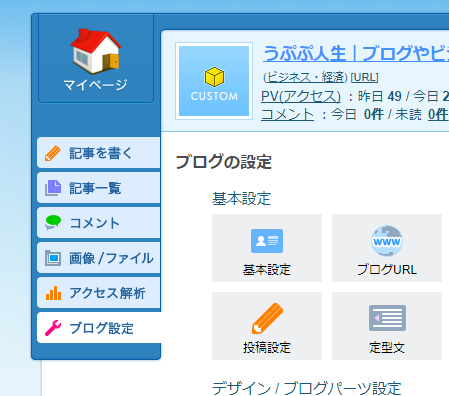Select the ブログ設定 menu item
The width and height of the screenshot is (449, 396).
pos(99,328)
